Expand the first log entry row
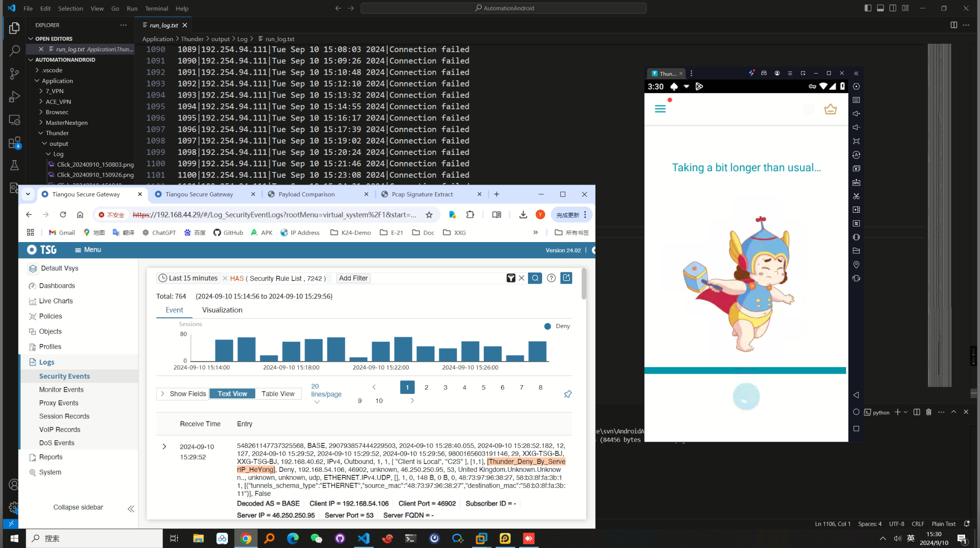Screen dimensions: 980x548 coord(164,446)
